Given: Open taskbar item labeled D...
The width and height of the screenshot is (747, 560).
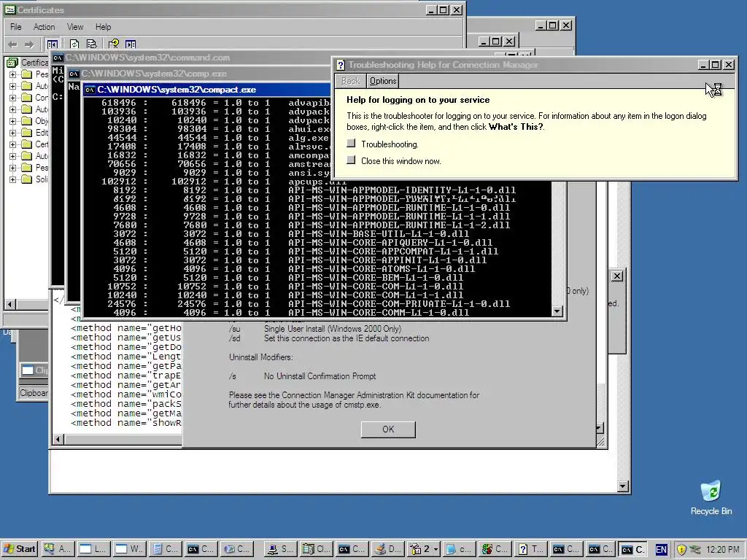Looking at the screenshot, I should pyautogui.click(x=388, y=549).
